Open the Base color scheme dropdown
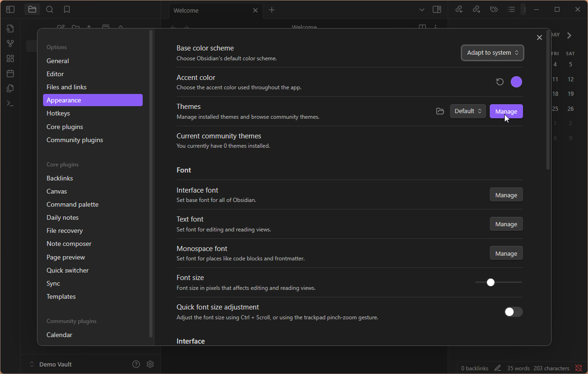 (493, 53)
